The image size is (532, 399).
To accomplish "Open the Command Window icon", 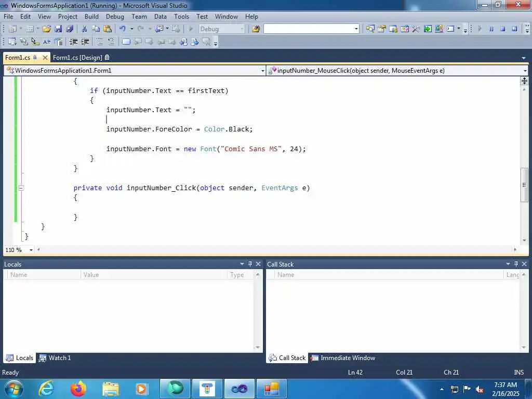I will pos(450,29).
